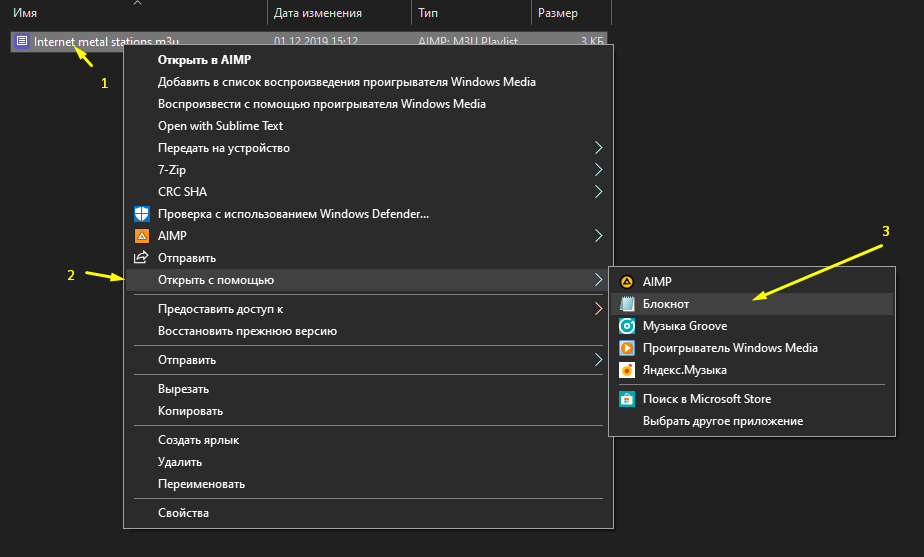Select Добавить в список воспроизведения Windows Media

tap(368, 82)
